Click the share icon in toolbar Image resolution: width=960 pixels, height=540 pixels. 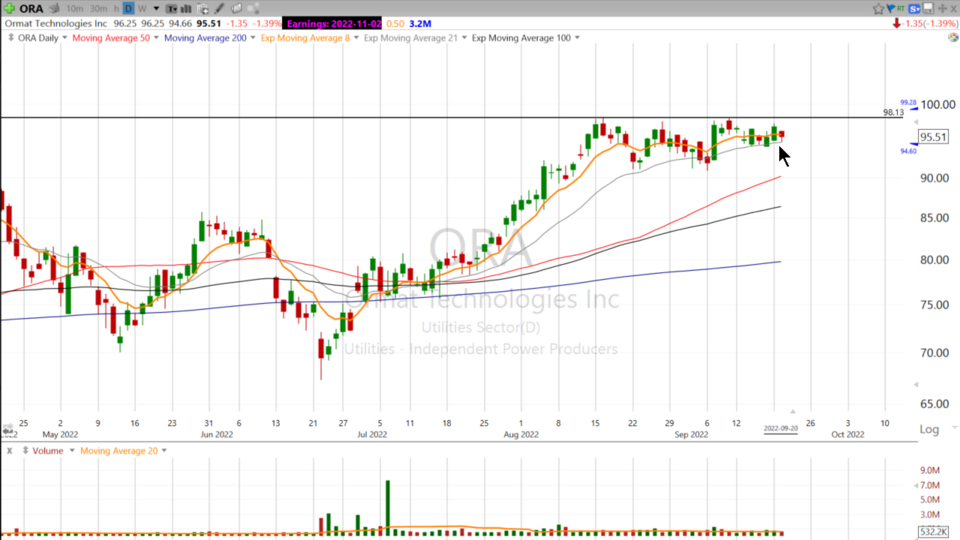253,9
